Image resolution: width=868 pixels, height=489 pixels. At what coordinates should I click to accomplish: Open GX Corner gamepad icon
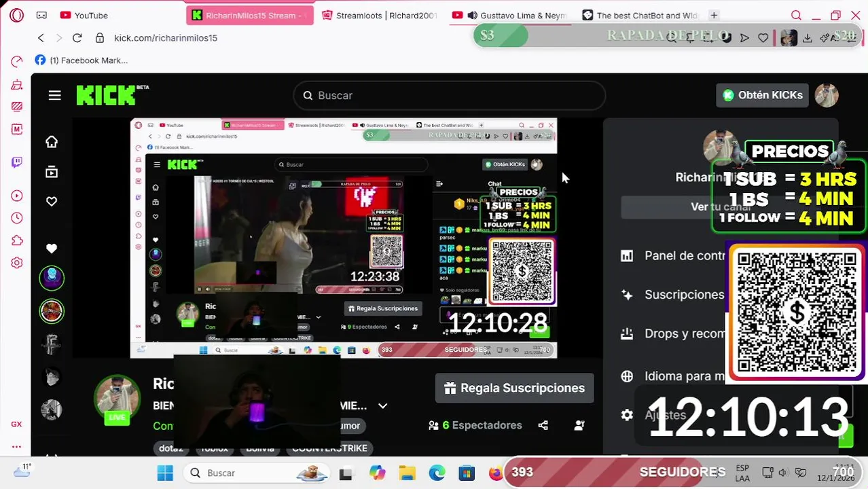41,15
